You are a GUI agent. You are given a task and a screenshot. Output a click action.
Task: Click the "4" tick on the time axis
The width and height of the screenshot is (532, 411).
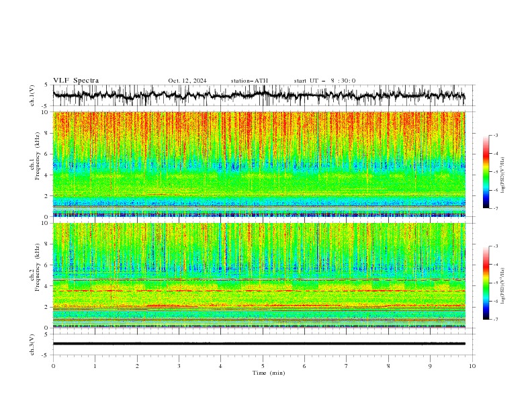tap(220, 366)
